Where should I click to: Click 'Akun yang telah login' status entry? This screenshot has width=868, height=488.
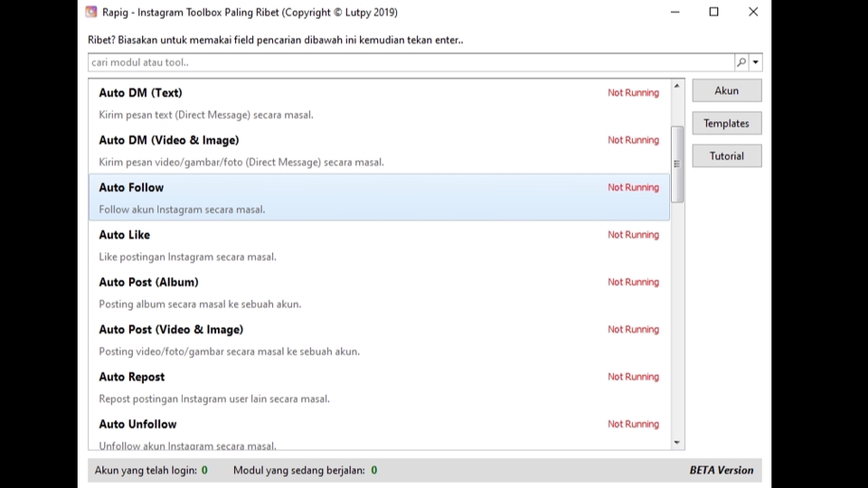coord(151,470)
